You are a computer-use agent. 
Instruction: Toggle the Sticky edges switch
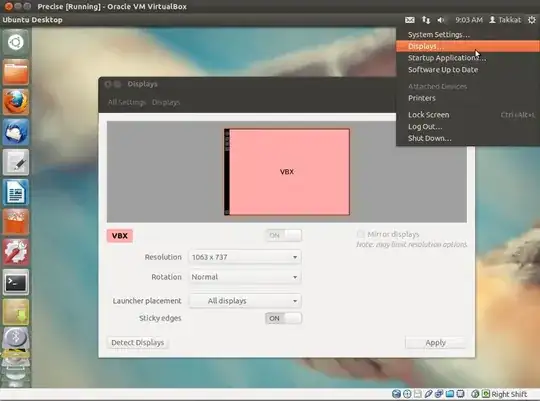pos(283,318)
